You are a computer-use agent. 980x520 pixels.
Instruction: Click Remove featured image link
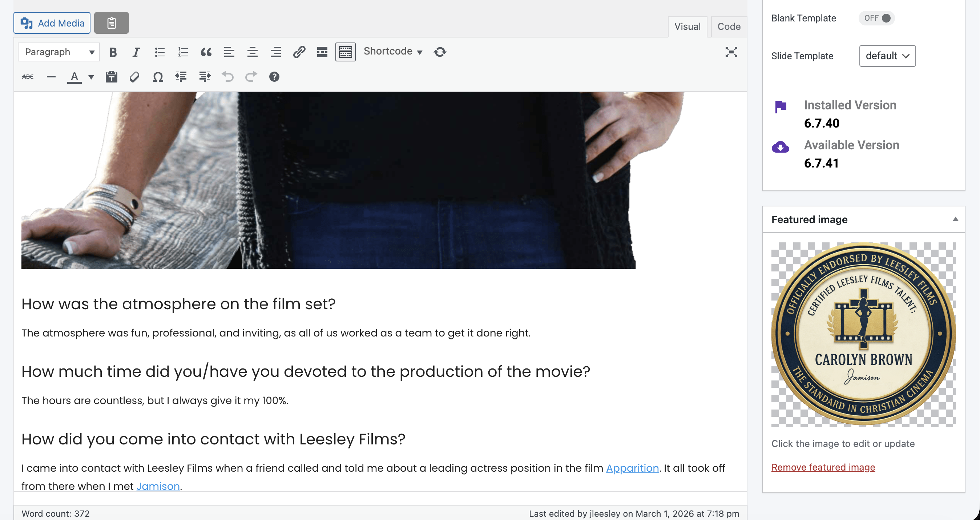click(x=823, y=467)
